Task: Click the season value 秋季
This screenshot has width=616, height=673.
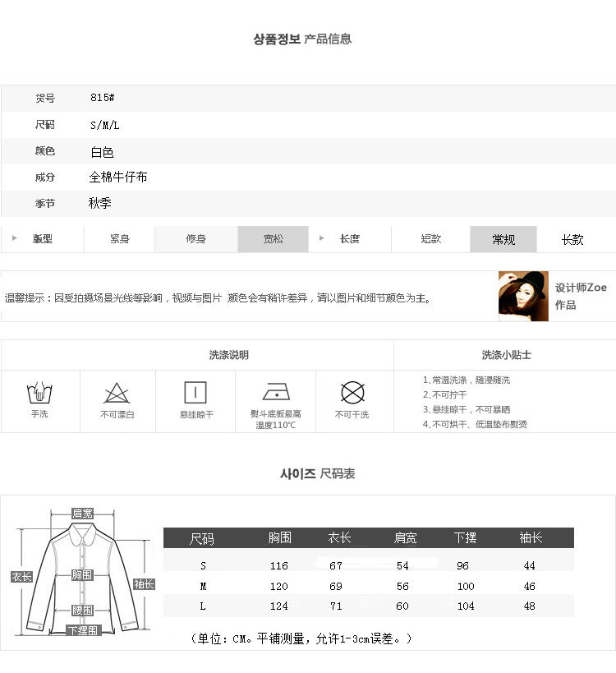Action: (99, 203)
